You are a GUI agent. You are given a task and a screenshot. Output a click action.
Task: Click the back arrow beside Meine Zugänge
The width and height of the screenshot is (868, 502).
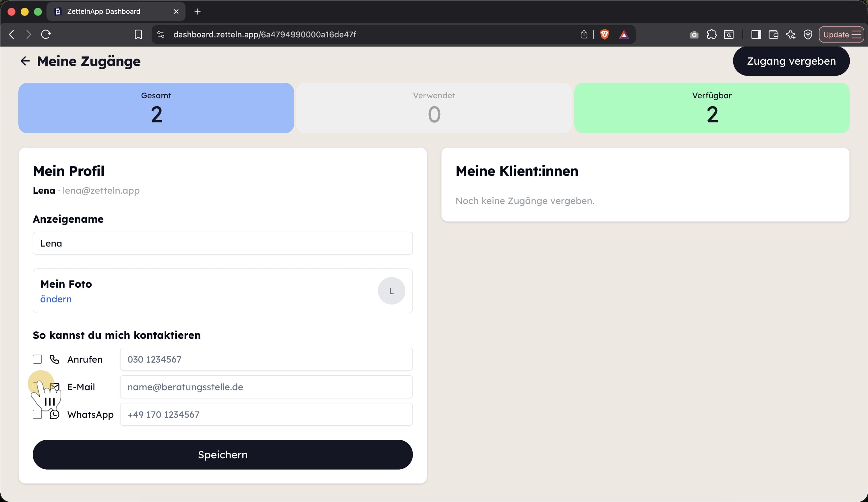(25, 61)
